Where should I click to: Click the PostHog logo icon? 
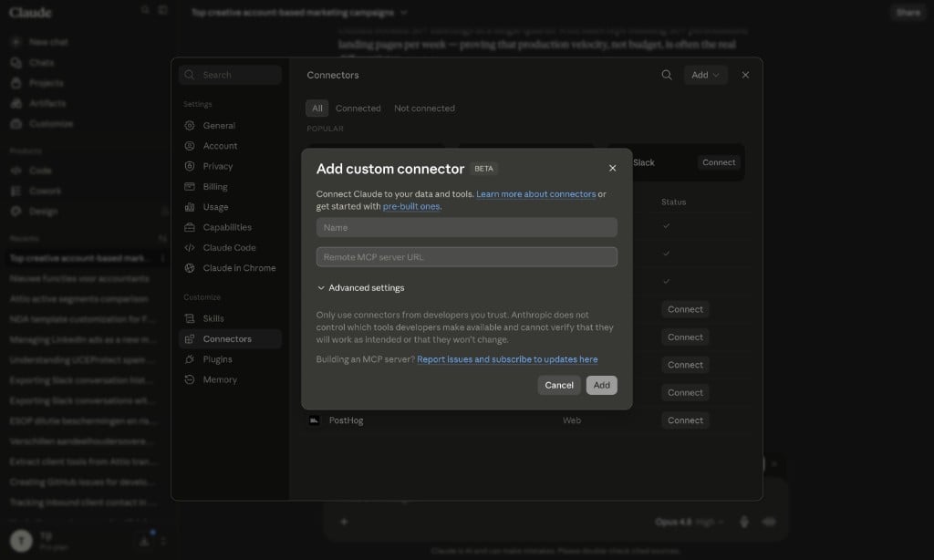pos(314,420)
